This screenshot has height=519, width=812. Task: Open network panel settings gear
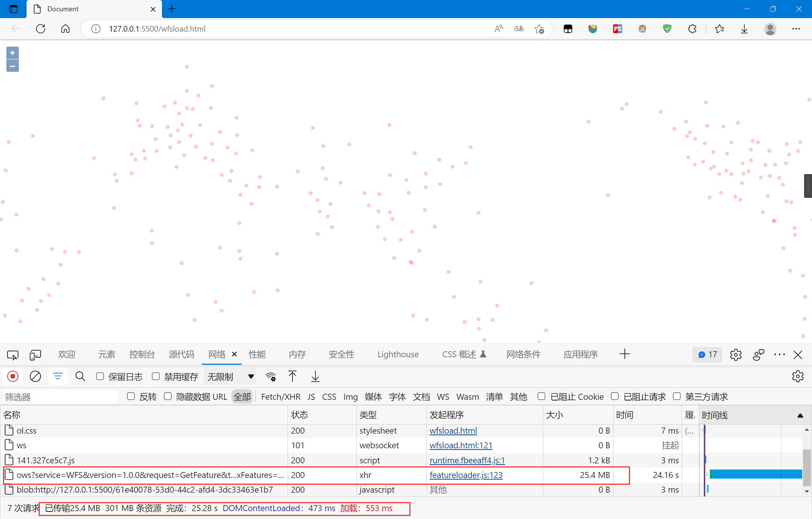pos(797,376)
